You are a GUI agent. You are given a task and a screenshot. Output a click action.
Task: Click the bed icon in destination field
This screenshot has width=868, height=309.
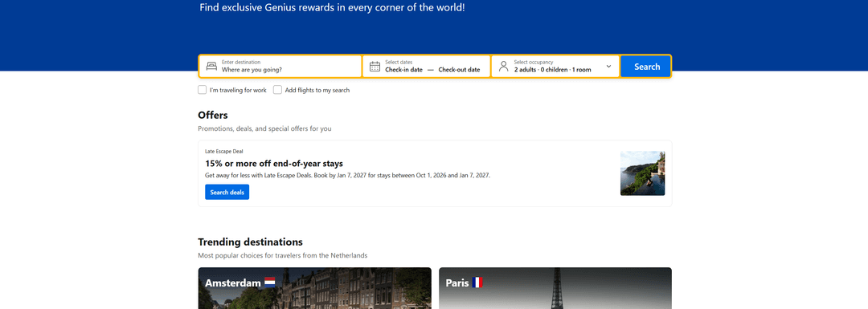(211, 67)
